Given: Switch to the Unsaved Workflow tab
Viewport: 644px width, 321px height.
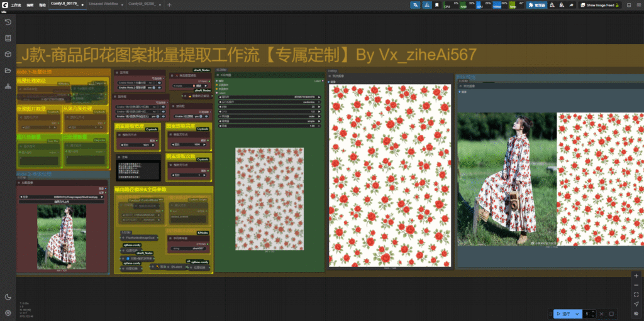Looking at the screenshot, I should click(106, 4).
